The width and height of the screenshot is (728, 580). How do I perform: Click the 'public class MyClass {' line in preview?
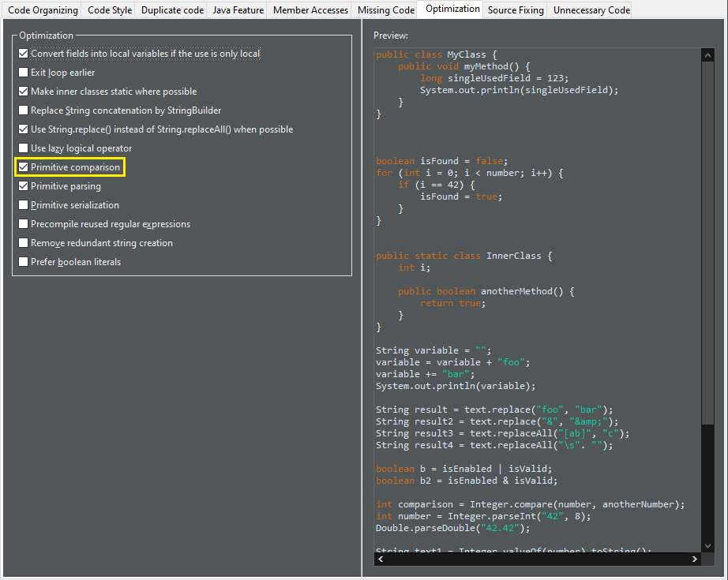coord(437,54)
